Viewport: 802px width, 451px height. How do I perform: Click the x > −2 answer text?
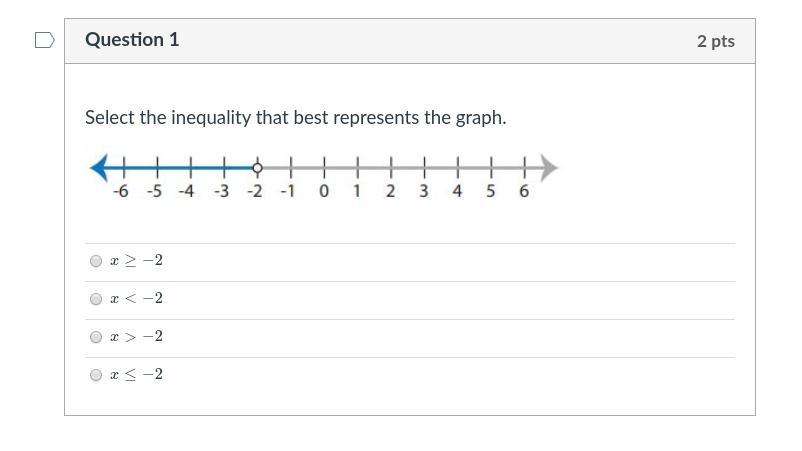[137, 336]
